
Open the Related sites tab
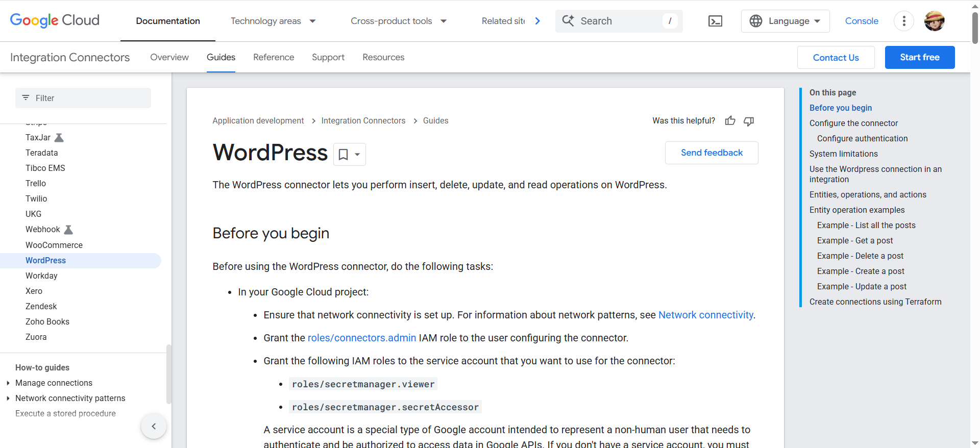tap(503, 21)
